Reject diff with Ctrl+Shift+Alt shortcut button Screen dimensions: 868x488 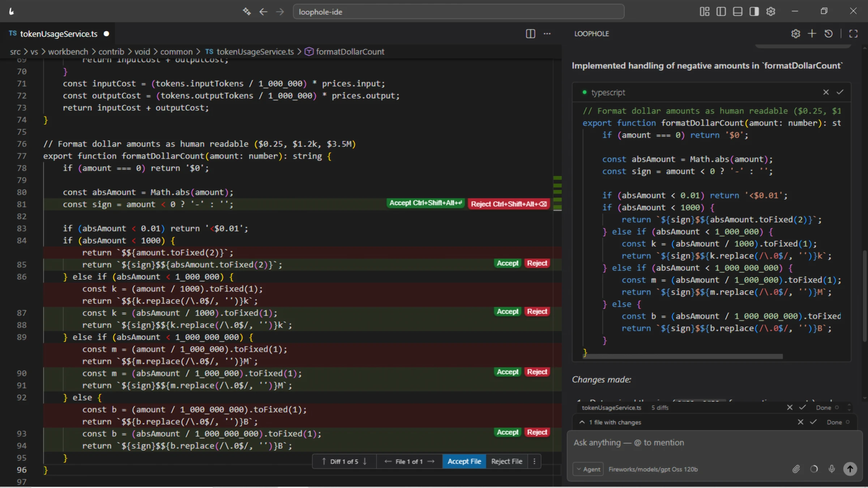coord(509,204)
